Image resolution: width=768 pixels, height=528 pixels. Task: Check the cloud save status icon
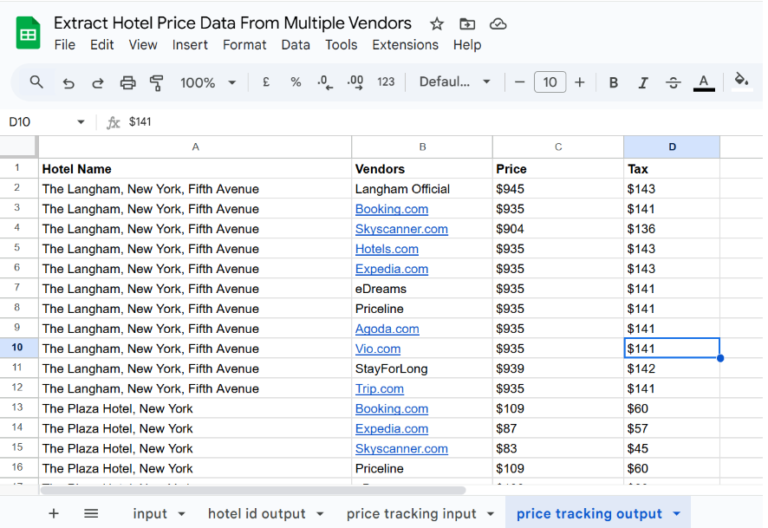pyautogui.click(x=498, y=24)
